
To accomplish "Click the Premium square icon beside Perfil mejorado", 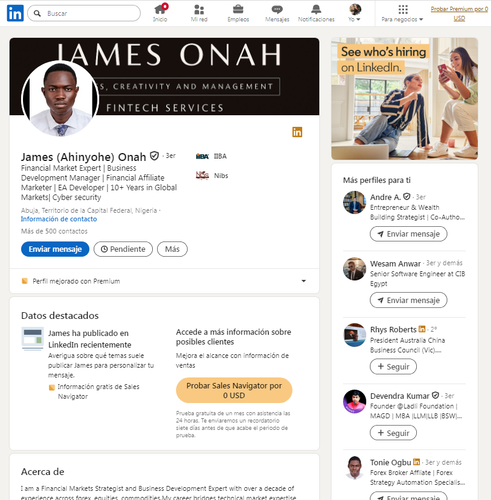I will (25, 281).
